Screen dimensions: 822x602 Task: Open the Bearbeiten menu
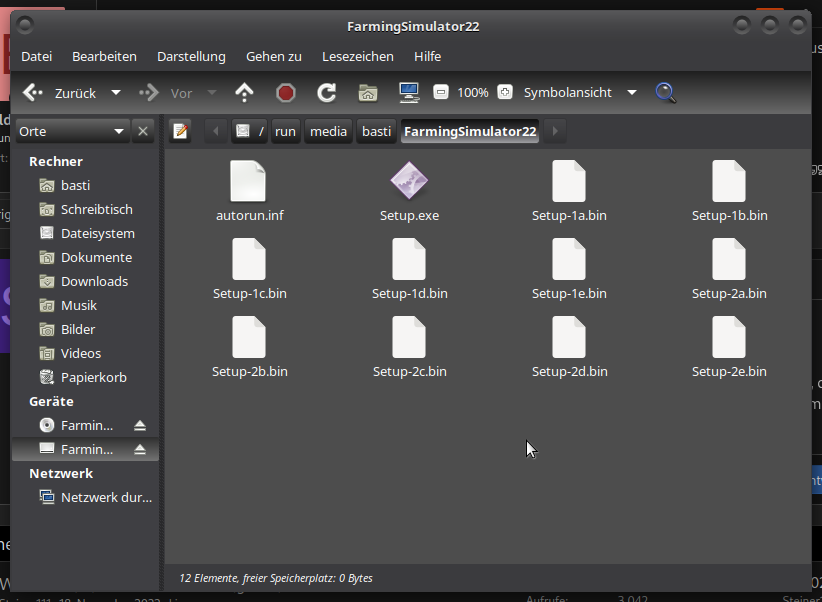104,57
